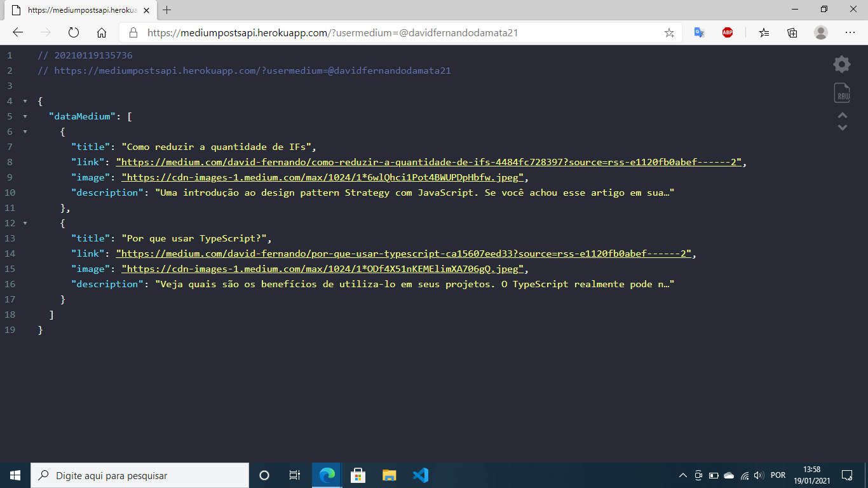Add page to favorites star
The height and width of the screenshot is (488, 868).
[669, 32]
